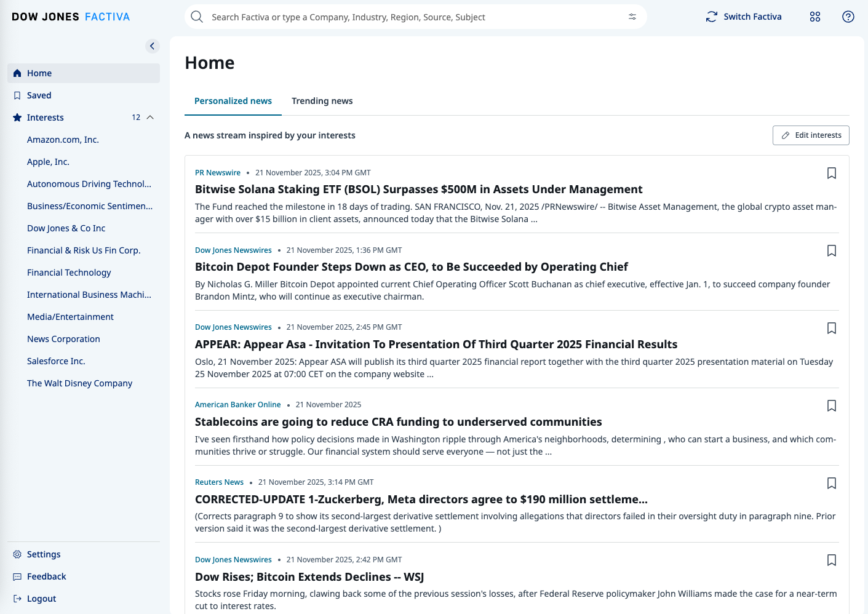Image resolution: width=868 pixels, height=614 pixels.
Task: Open the help question mark icon
Action: [848, 17]
